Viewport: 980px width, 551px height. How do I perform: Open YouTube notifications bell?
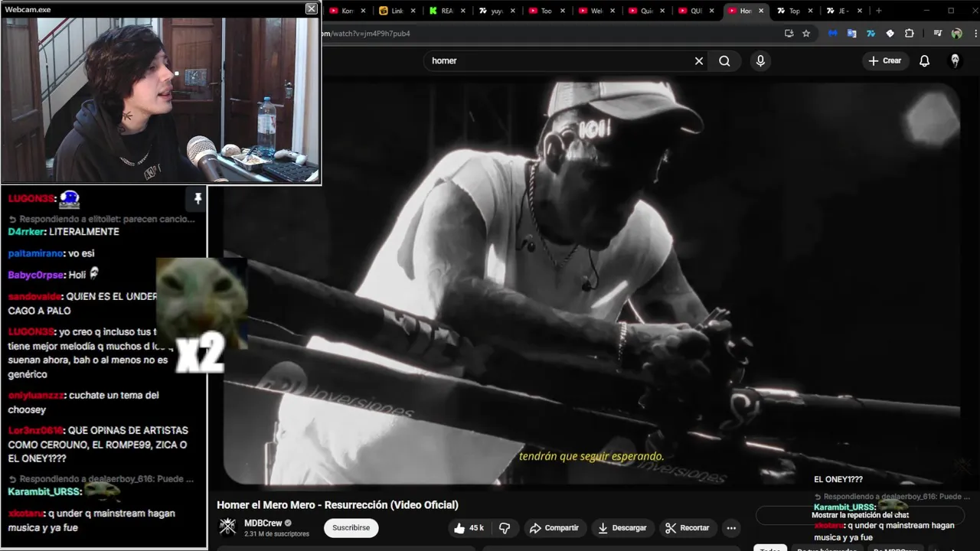[x=924, y=60]
